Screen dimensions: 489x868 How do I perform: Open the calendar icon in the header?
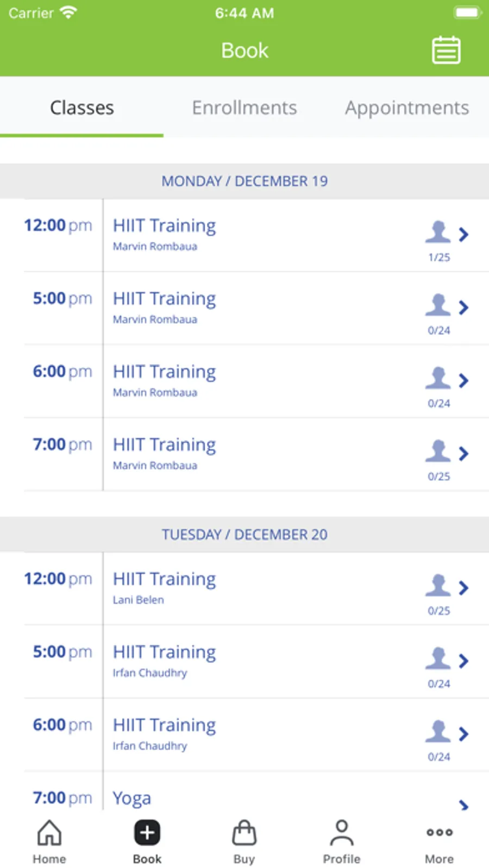click(446, 51)
